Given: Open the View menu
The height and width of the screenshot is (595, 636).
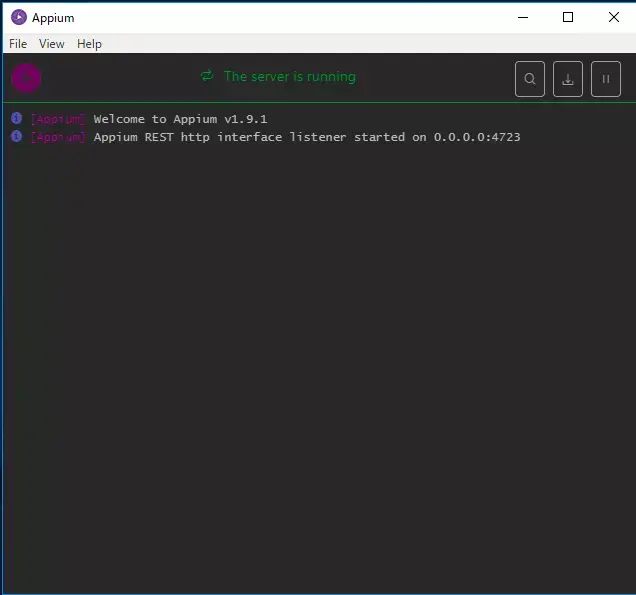Looking at the screenshot, I should click(x=52, y=44).
